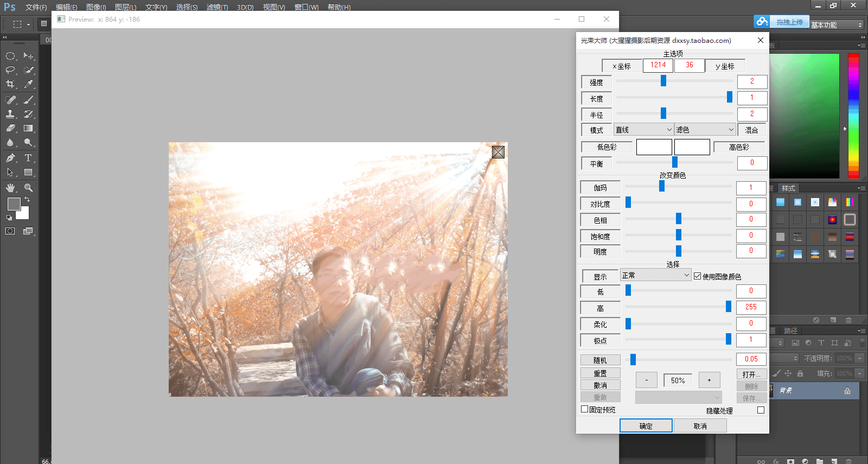Select the Lasso tool

[10, 70]
